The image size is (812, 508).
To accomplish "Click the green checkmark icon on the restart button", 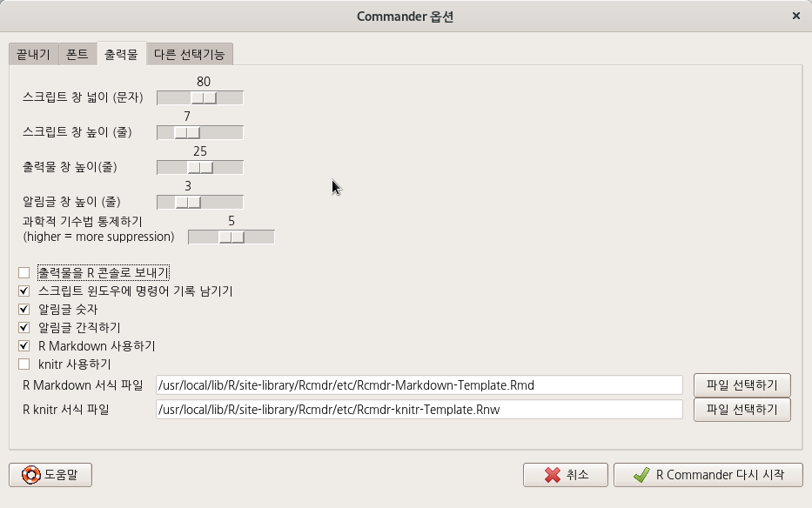I will (641, 475).
